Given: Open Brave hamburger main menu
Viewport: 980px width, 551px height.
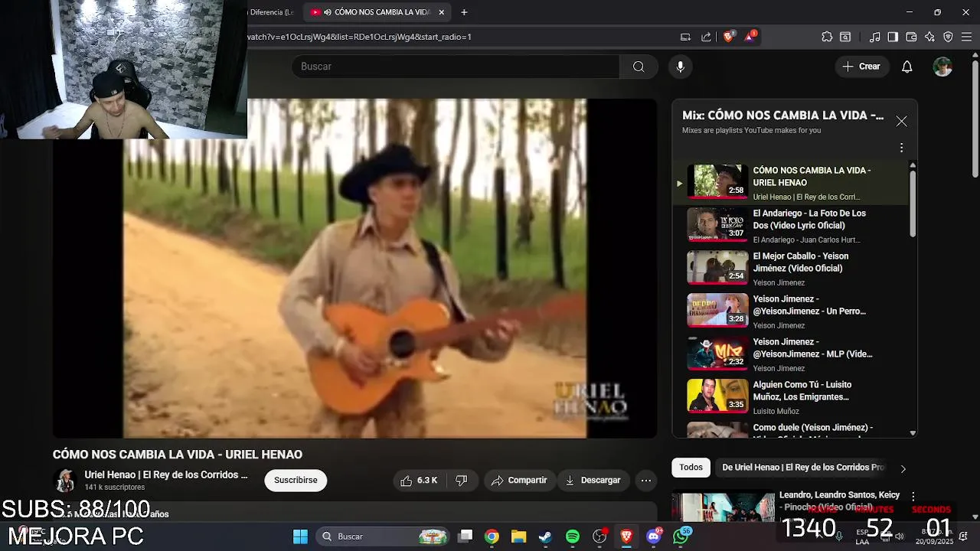Looking at the screenshot, I should click(x=966, y=37).
